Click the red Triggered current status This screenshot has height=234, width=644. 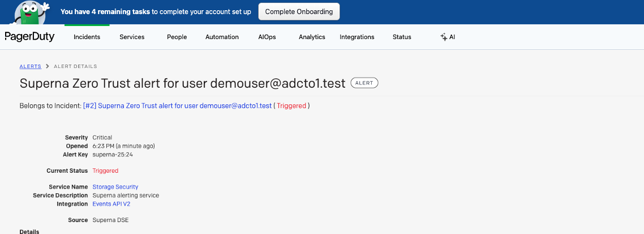[x=105, y=171]
